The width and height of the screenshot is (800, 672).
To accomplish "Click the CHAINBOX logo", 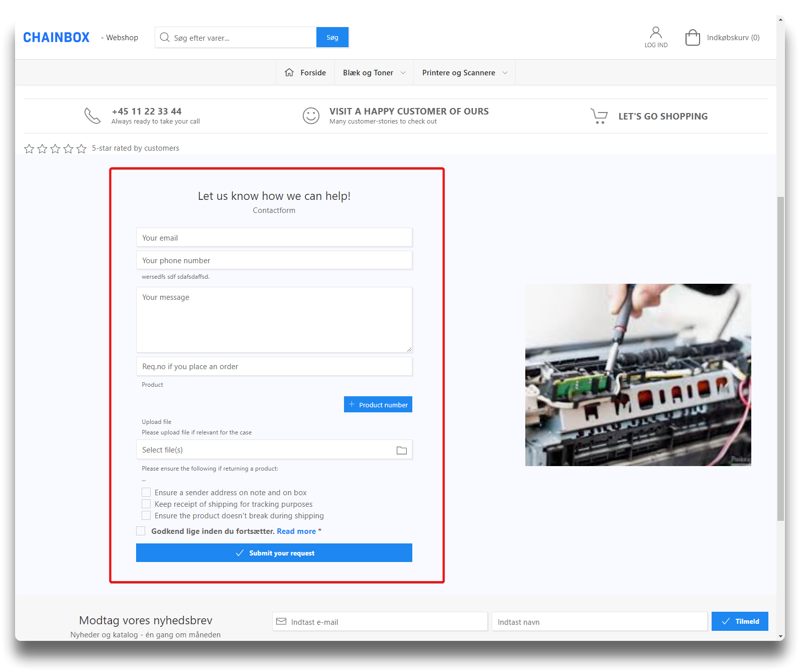I will pos(56,38).
